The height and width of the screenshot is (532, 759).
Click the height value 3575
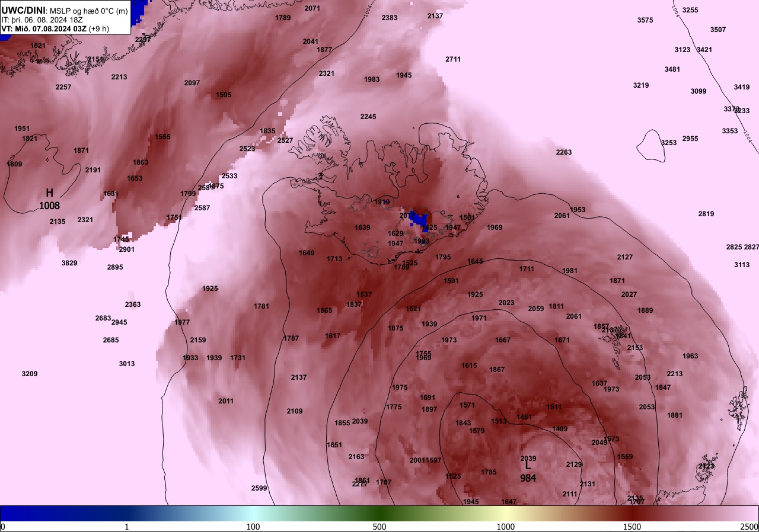pyautogui.click(x=645, y=20)
